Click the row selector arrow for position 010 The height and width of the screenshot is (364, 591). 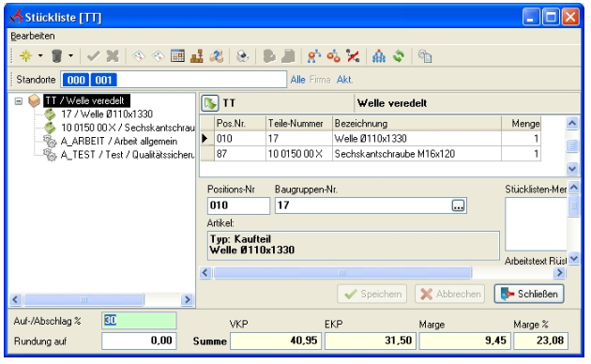click(x=207, y=139)
